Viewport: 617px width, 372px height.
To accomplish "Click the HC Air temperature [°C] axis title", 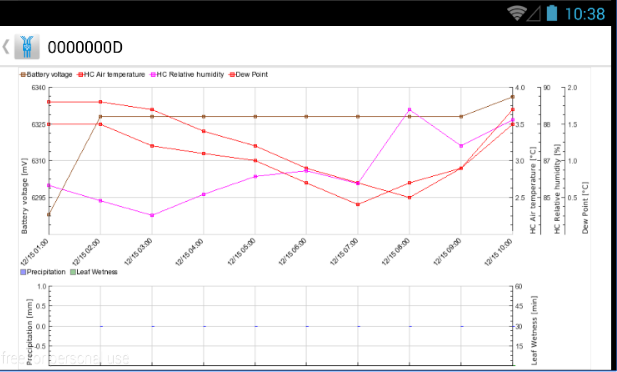I will click(534, 191).
